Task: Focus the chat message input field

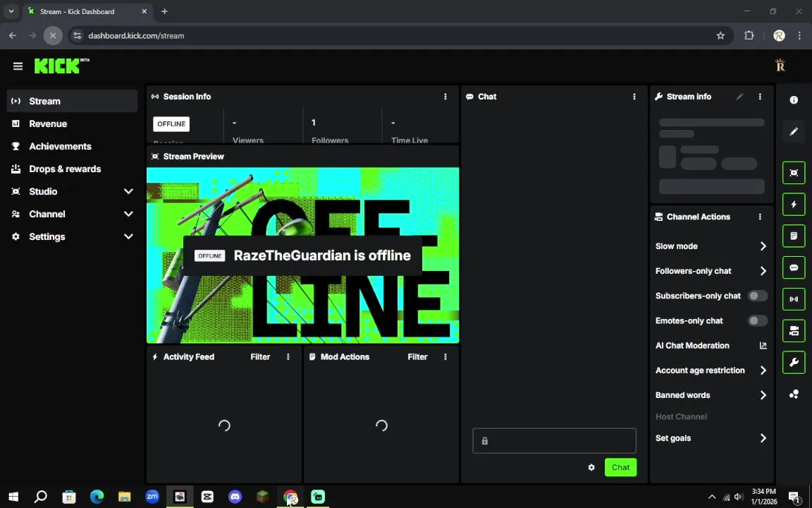Action: [554, 441]
